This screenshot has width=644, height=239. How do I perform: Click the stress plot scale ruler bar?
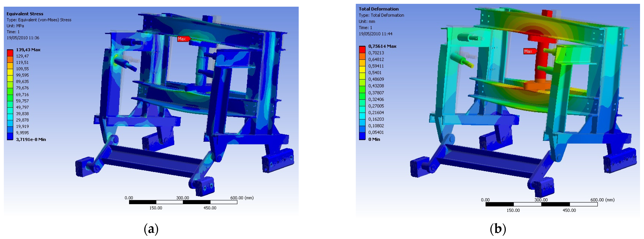point(183,202)
